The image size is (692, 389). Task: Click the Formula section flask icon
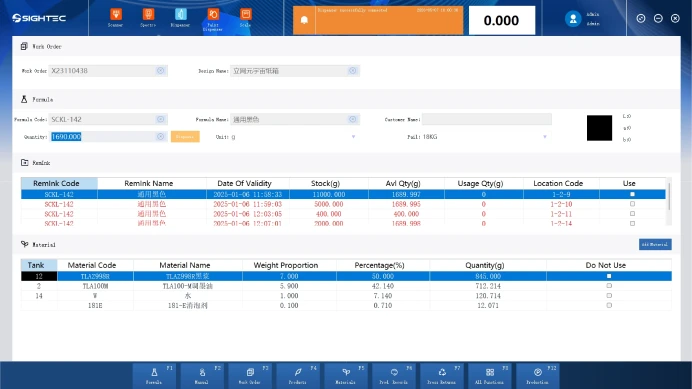pyautogui.click(x=24, y=99)
